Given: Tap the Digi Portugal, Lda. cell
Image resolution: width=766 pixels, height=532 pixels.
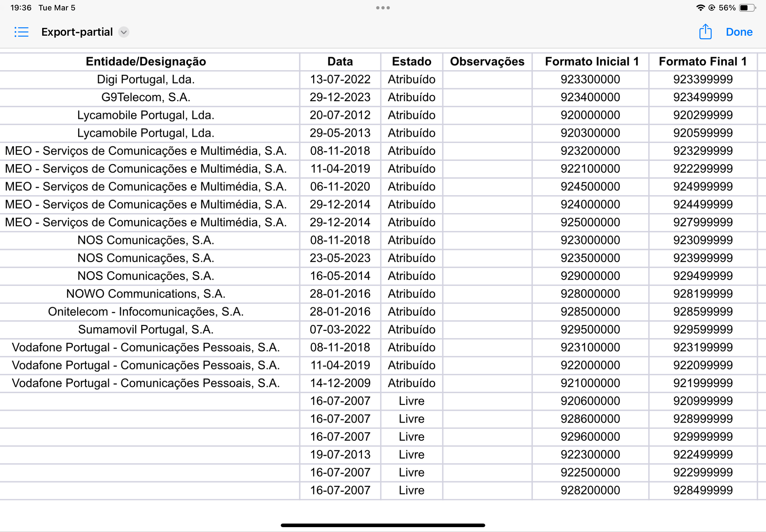Looking at the screenshot, I should pyautogui.click(x=146, y=80).
